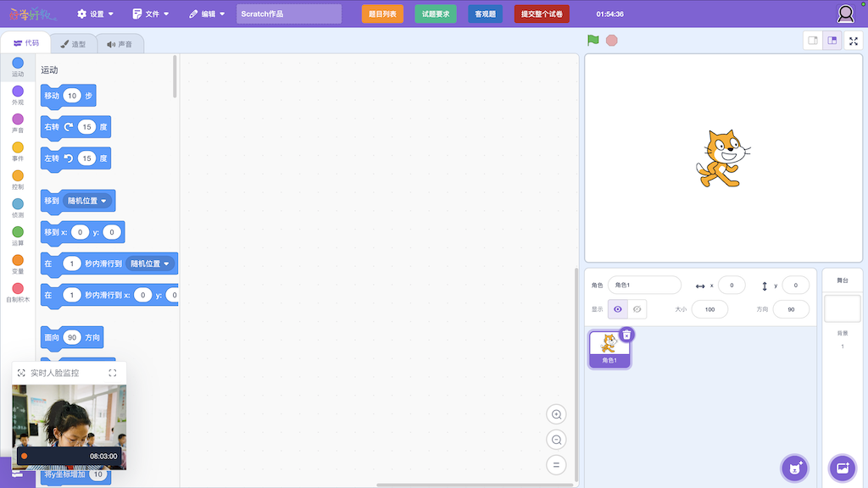Switch to the 声音 sounds tab

pyautogui.click(x=120, y=44)
